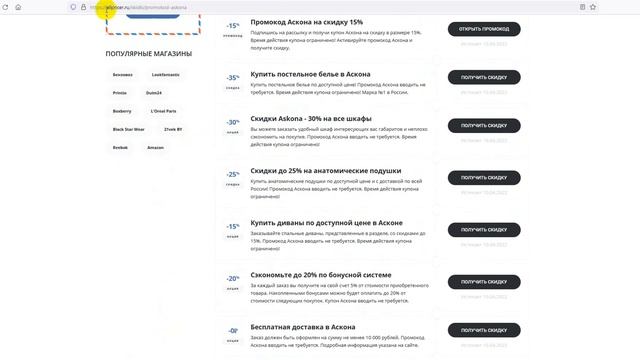Image resolution: width=640 pixels, height=360 pixels.
Task: Click title 'Промокод Аскона на скидку 15%'
Action: pyautogui.click(x=307, y=22)
